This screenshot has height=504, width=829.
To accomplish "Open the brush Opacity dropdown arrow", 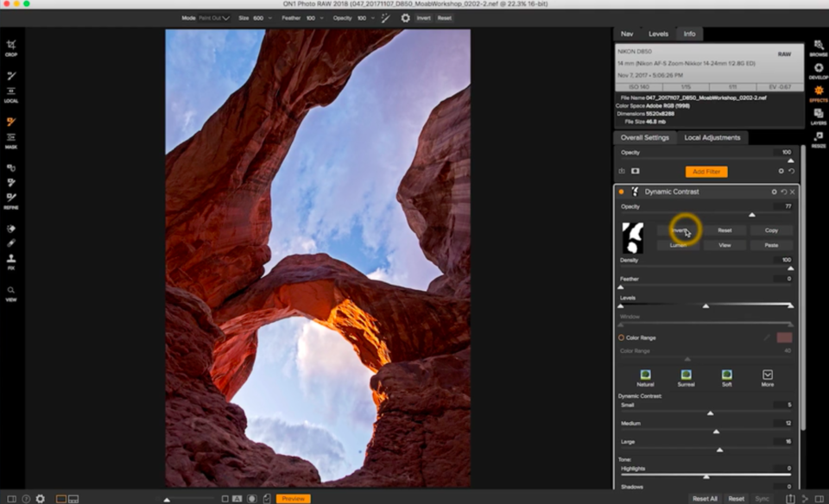I will point(373,18).
